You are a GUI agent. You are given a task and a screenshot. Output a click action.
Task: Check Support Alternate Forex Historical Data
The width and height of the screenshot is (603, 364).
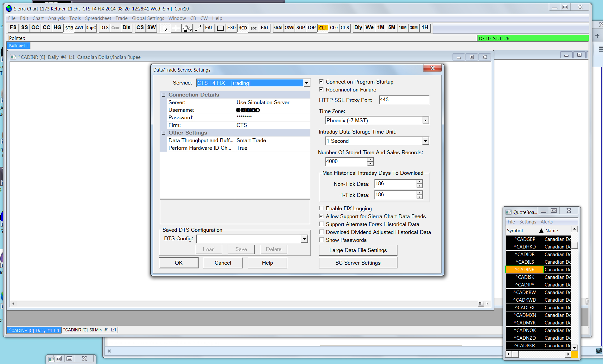pos(321,224)
